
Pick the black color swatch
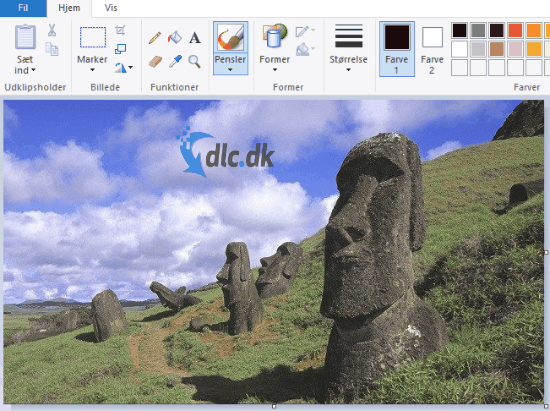click(460, 31)
